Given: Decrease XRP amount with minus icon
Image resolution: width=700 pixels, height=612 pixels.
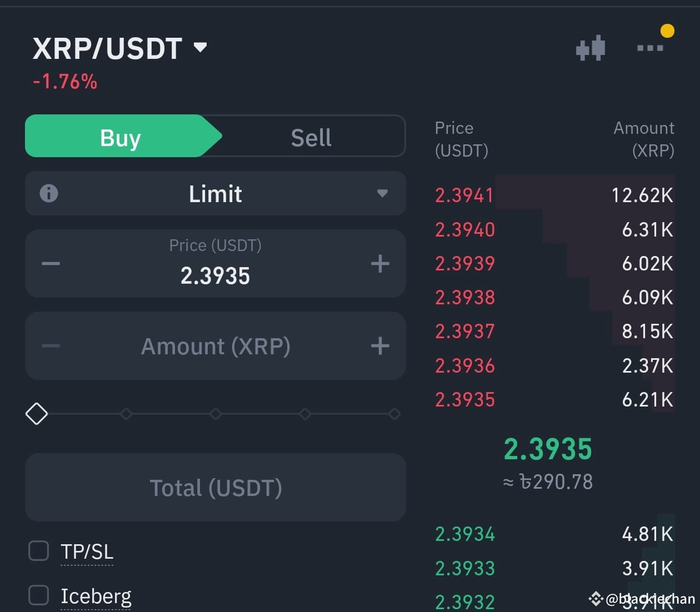Looking at the screenshot, I should tap(51, 346).
